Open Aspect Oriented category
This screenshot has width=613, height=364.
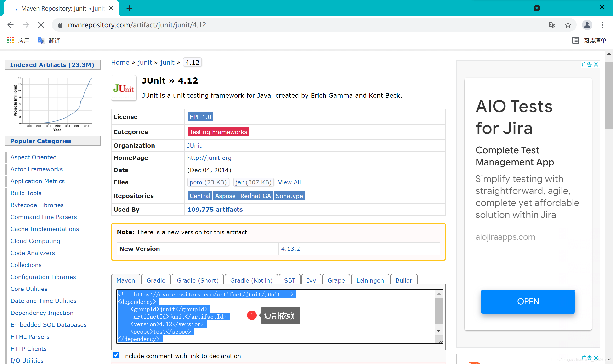34,157
